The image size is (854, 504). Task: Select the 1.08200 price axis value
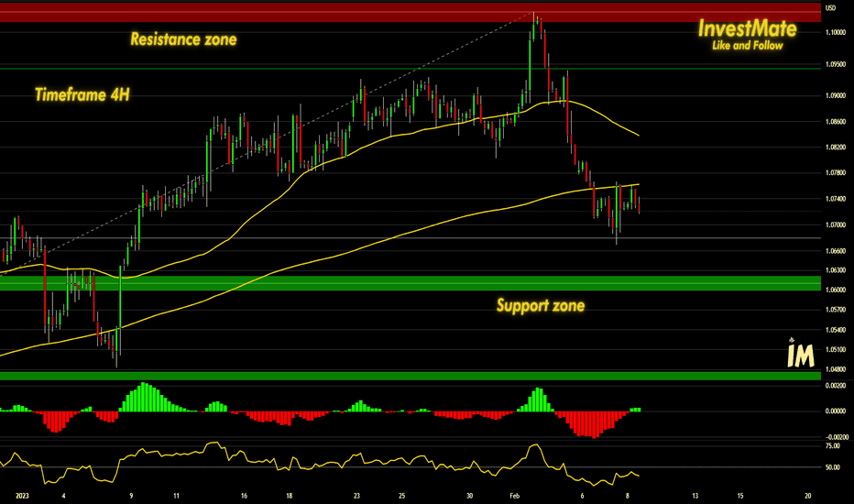pyautogui.click(x=836, y=148)
